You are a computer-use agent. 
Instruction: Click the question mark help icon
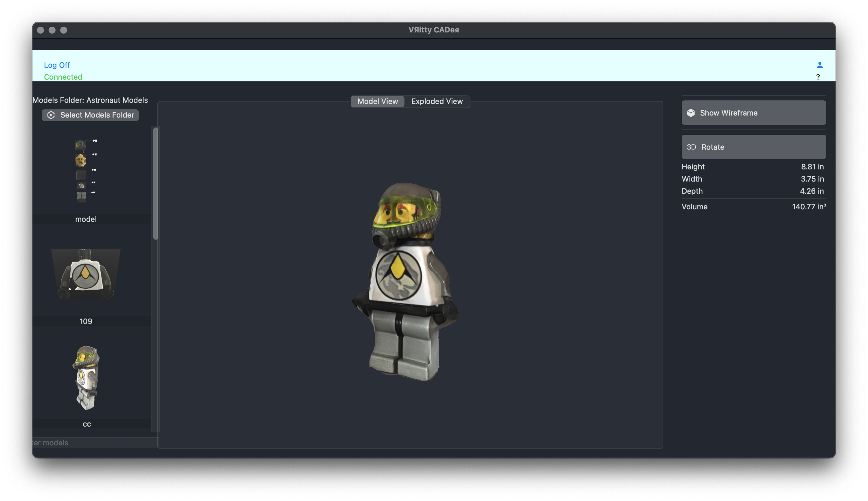point(818,77)
